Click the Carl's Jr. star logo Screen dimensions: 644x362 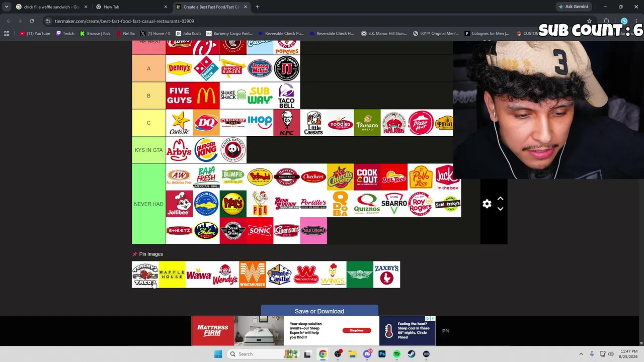[x=179, y=123]
